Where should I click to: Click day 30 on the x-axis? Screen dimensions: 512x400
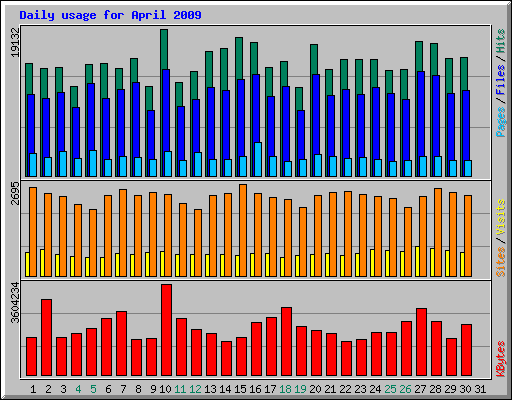[x=465, y=389]
